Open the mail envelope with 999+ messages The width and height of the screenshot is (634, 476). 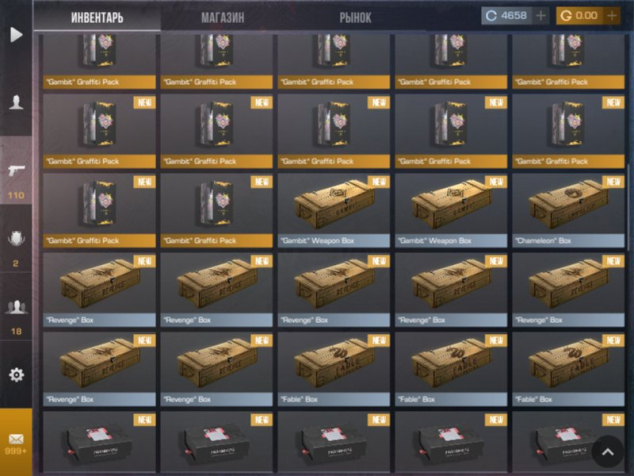pos(16,442)
